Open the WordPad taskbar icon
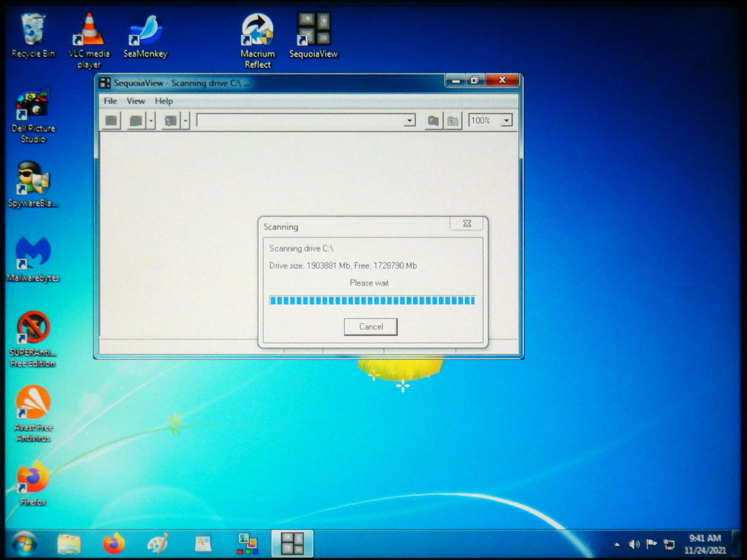The image size is (747, 560). pos(202,543)
